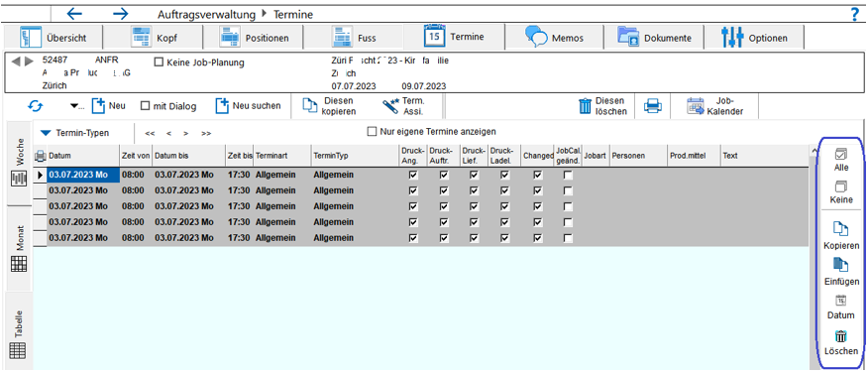Viewport: 868px width, 372px height.
Task: Check Nur eigene Termine anzeigen
Action: [x=373, y=132]
